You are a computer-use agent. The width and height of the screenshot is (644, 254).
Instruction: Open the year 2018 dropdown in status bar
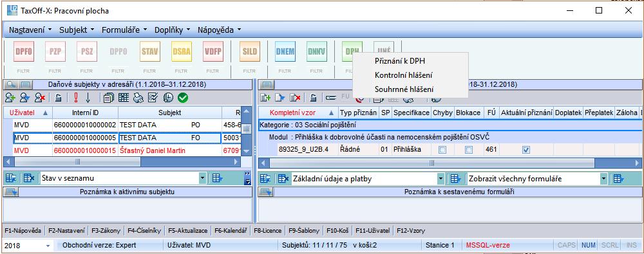click(48, 246)
